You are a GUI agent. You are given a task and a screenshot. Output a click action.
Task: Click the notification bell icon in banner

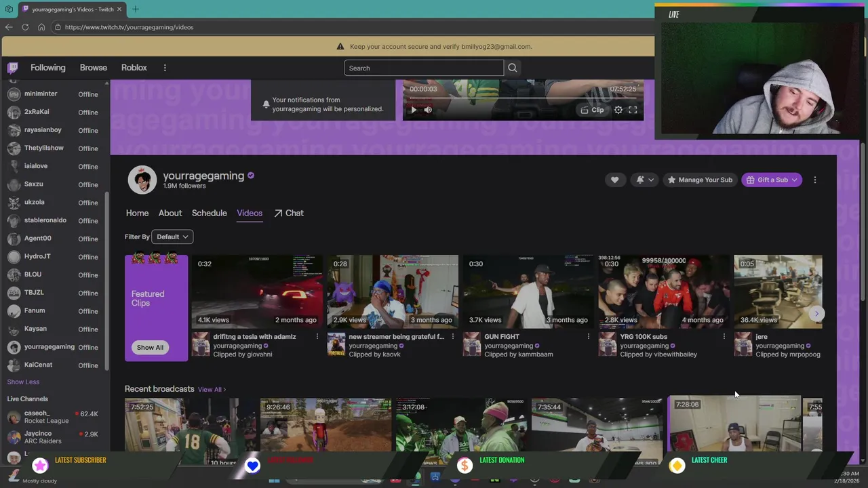point(266,104)
